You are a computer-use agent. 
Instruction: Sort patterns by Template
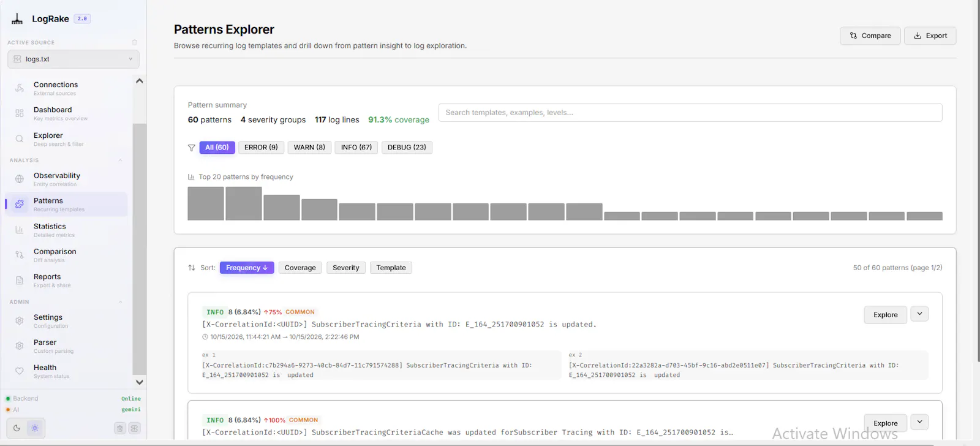pos(391,268)
